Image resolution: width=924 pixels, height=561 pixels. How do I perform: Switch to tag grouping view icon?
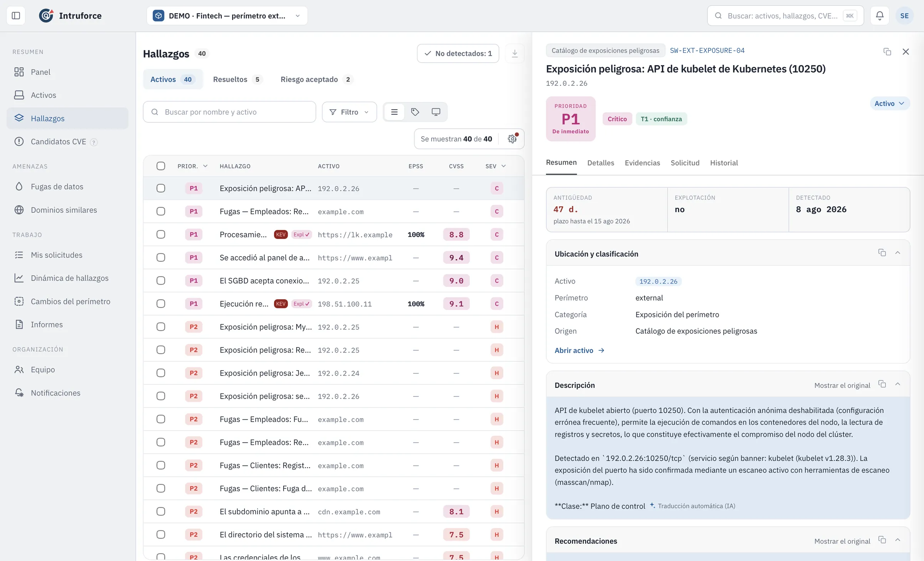(x=415, y=112)
